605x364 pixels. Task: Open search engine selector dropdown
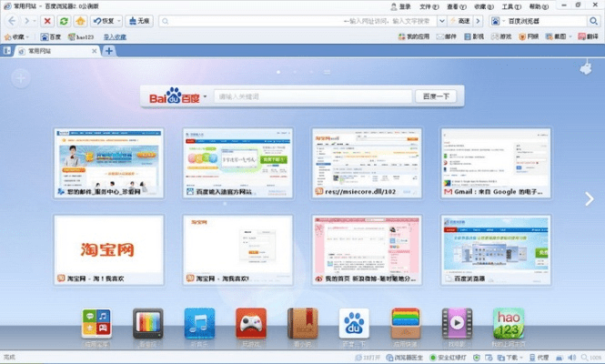pyautogui.click(x=498, y=21)
